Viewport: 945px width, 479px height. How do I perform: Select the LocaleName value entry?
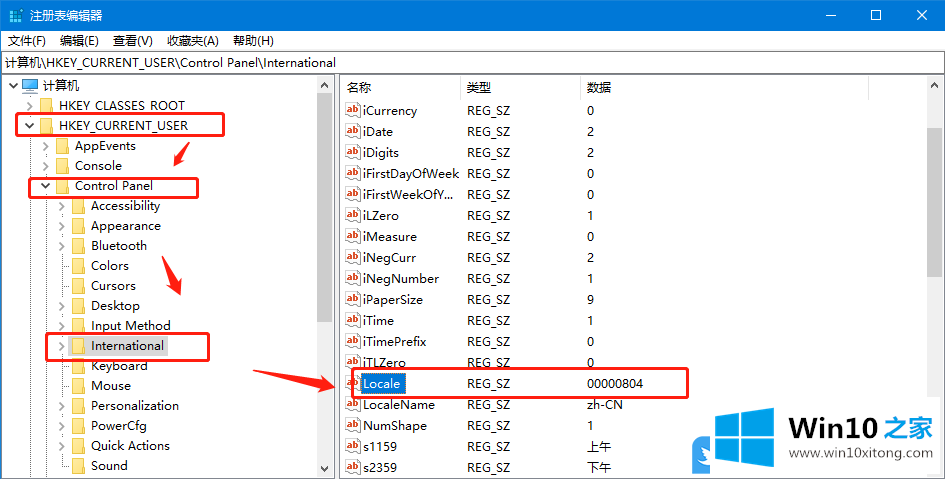point(398,405)
